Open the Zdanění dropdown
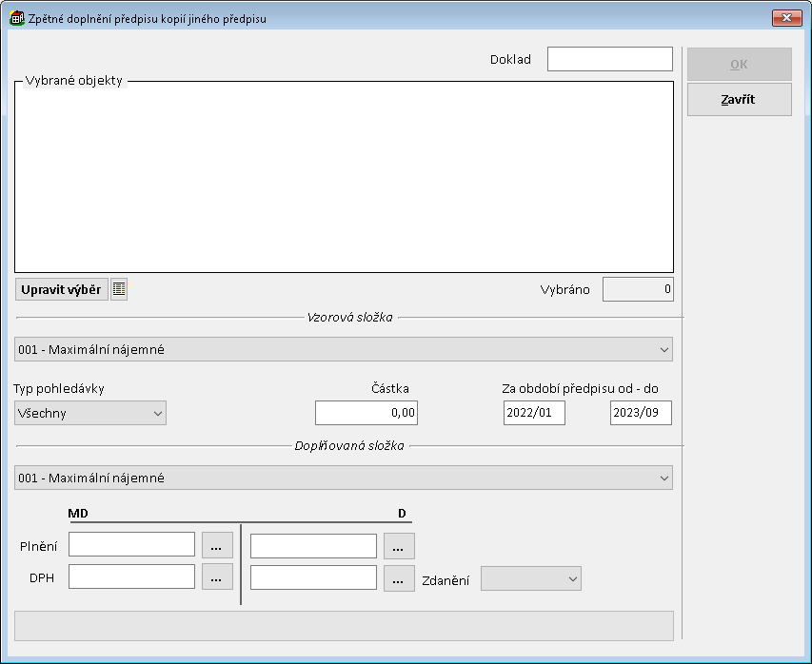 (x=531, y=578)
